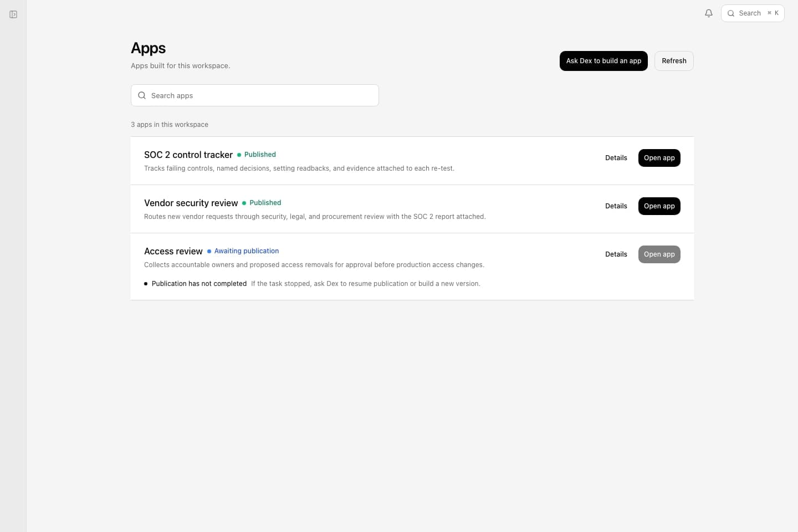The height and width of the screenshot is (532, 798).
Task: View Details for Access review
Action: (616, 254)
